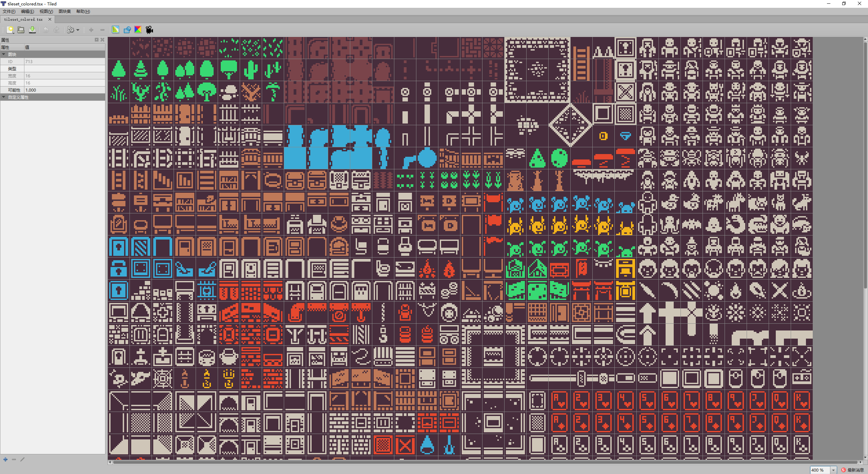Screen dimensions: 868x474
Task: Select the green cactus tile
Action: tap(251, 70)
